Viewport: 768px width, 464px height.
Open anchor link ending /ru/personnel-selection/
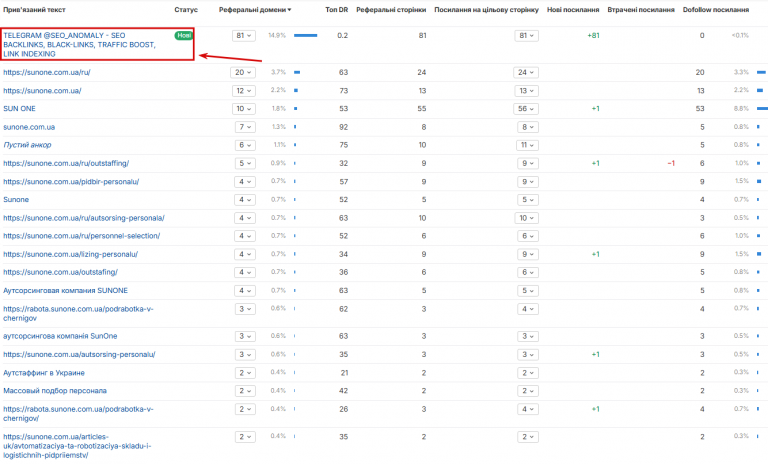tap(81, 236)
